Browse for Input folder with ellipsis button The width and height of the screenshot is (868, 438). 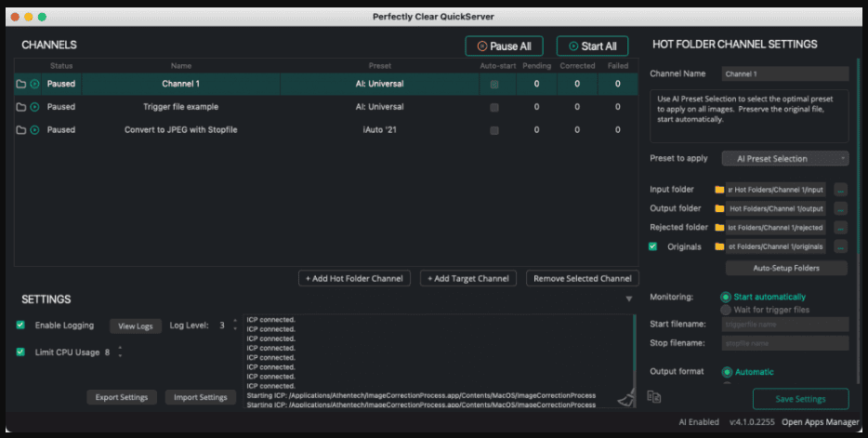(x=840, y=190)
